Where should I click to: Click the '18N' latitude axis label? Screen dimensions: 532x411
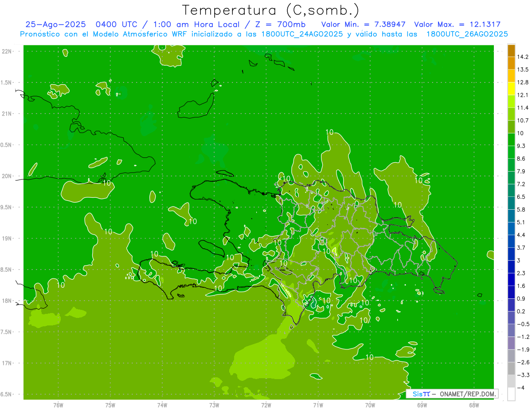pyautogui.click(x=7, y=301)
